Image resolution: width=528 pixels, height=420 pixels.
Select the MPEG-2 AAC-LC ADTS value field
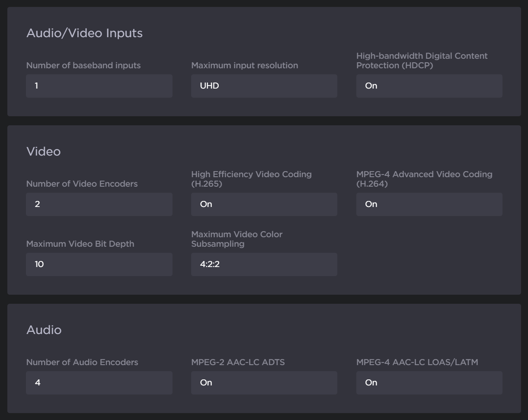pyautogui.click(x=264, y=383)
